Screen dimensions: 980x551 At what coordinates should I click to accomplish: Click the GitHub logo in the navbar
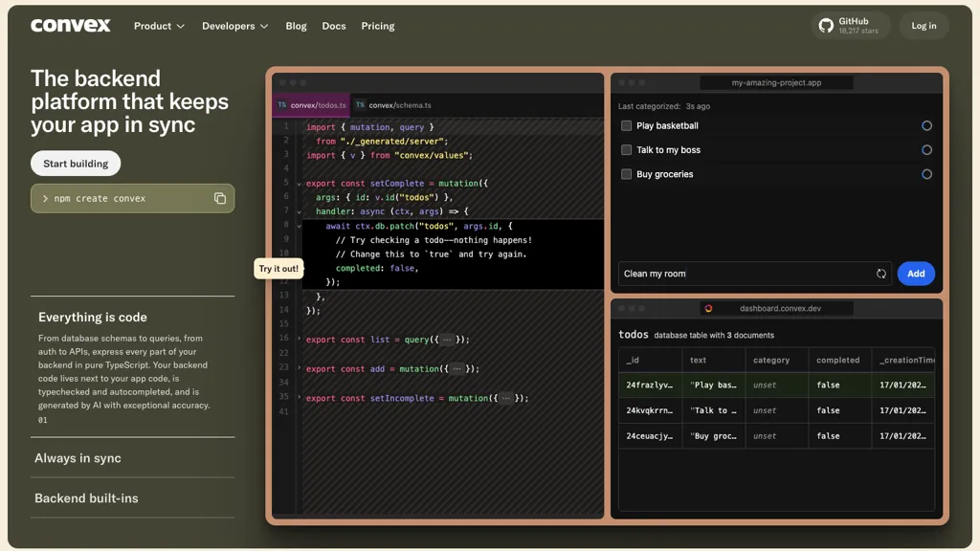coord(825,26)
